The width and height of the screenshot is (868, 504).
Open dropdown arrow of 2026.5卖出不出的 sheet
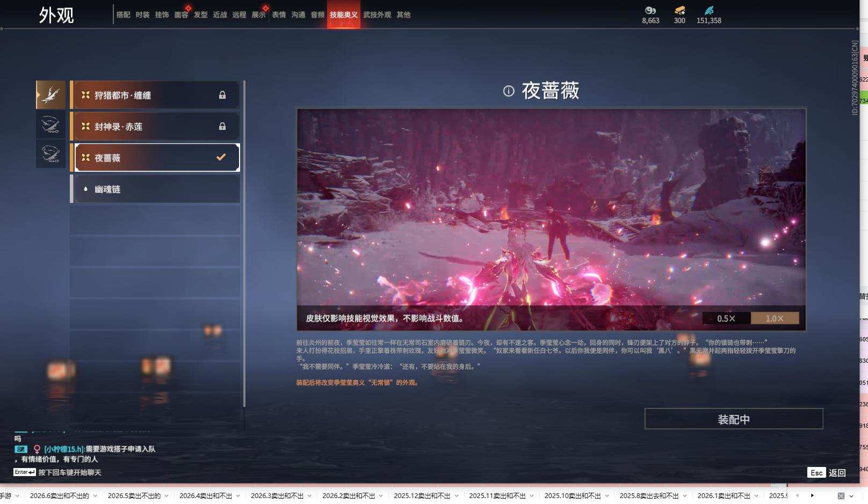167,496
